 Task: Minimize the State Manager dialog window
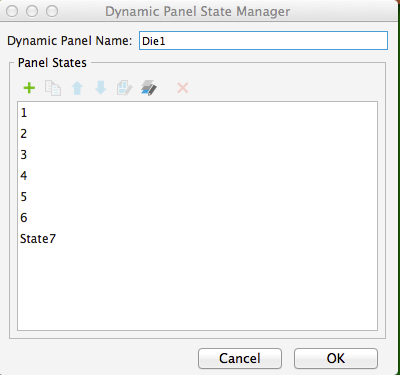point(32,11)
